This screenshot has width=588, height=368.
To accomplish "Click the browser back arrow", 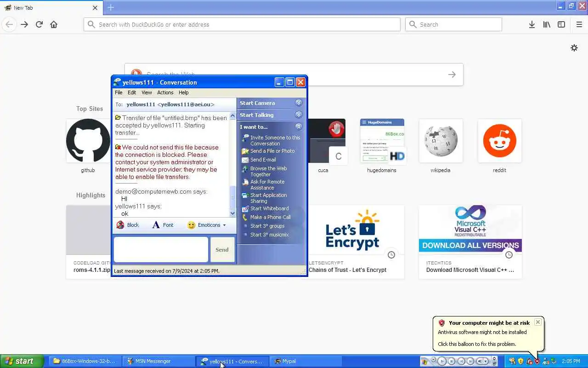I will (9, 24).
